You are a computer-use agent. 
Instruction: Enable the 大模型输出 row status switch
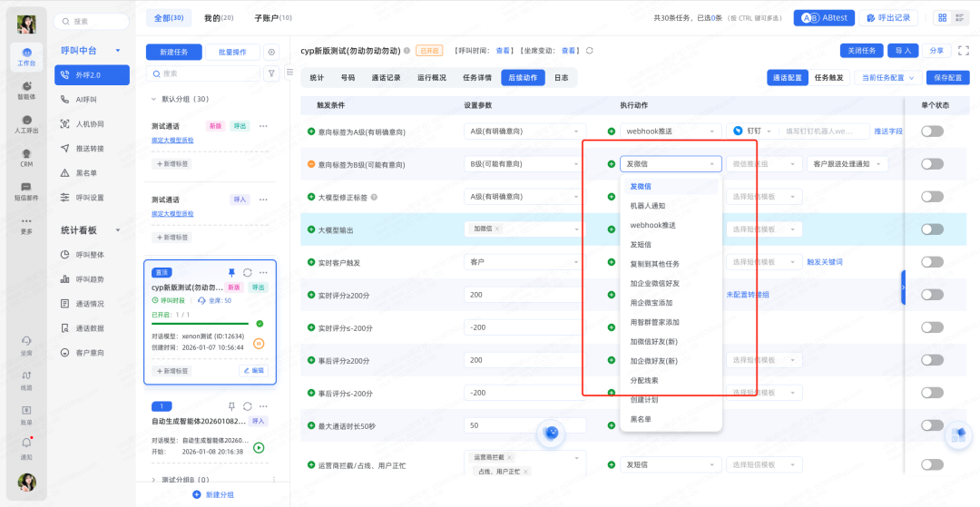(932, 229)
